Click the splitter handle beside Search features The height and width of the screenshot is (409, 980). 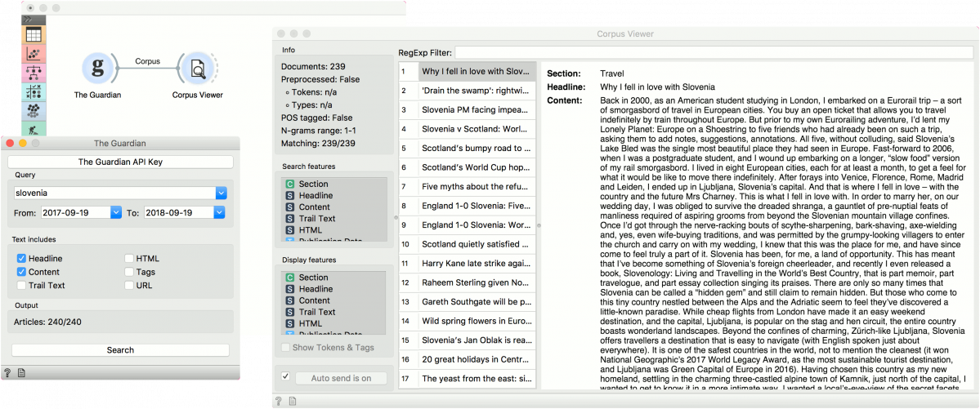pos(395,218)
